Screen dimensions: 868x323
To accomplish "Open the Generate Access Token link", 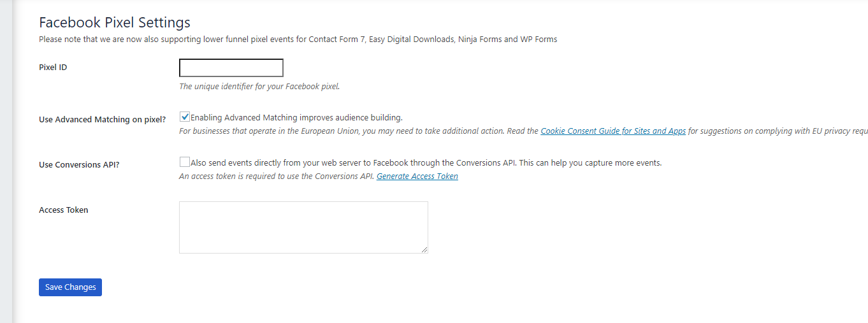I will click(417, 176).
